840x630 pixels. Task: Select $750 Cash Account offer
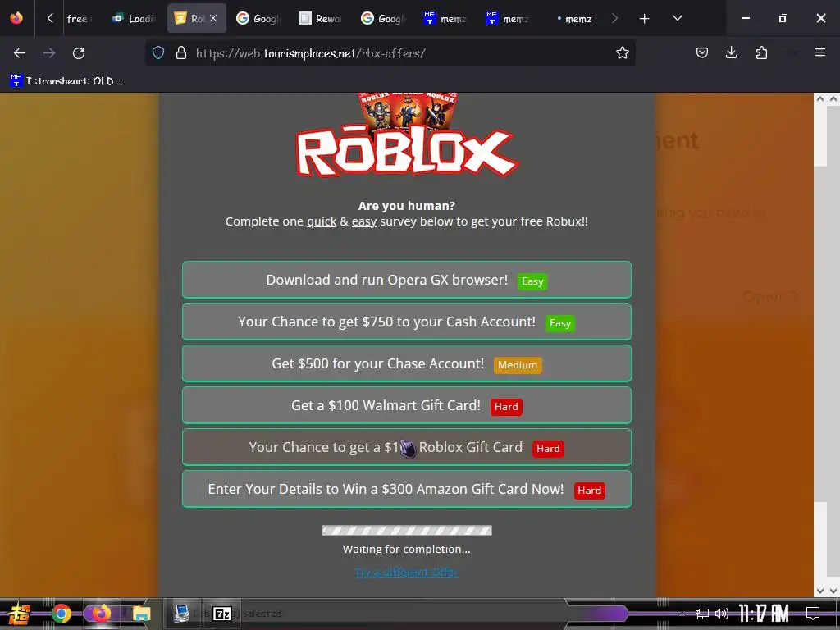pos(407,322)
